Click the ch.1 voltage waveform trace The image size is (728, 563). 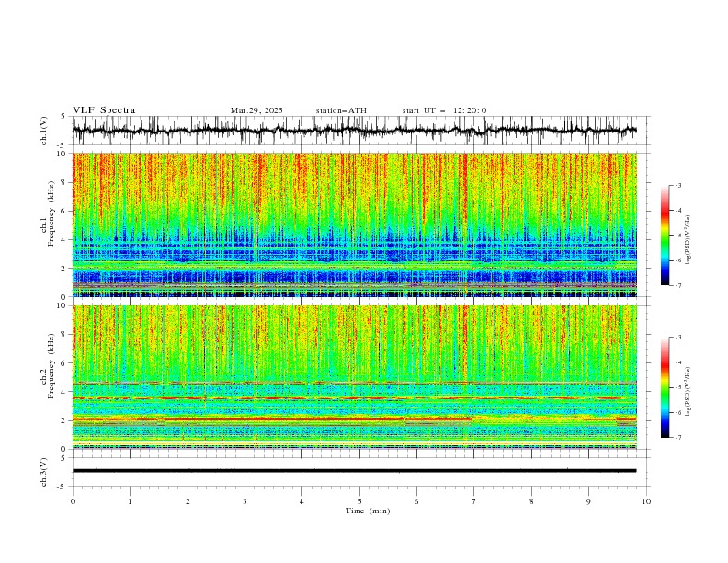(x=355, y=131)
